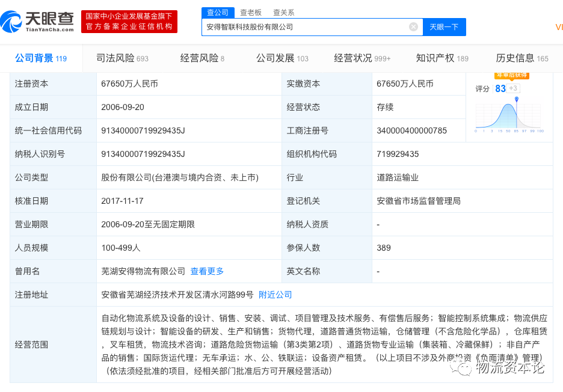The height and width of the screenshot is (392, 563).
Task: Switch to the 查老板 search tab
Action: point(251,13)
